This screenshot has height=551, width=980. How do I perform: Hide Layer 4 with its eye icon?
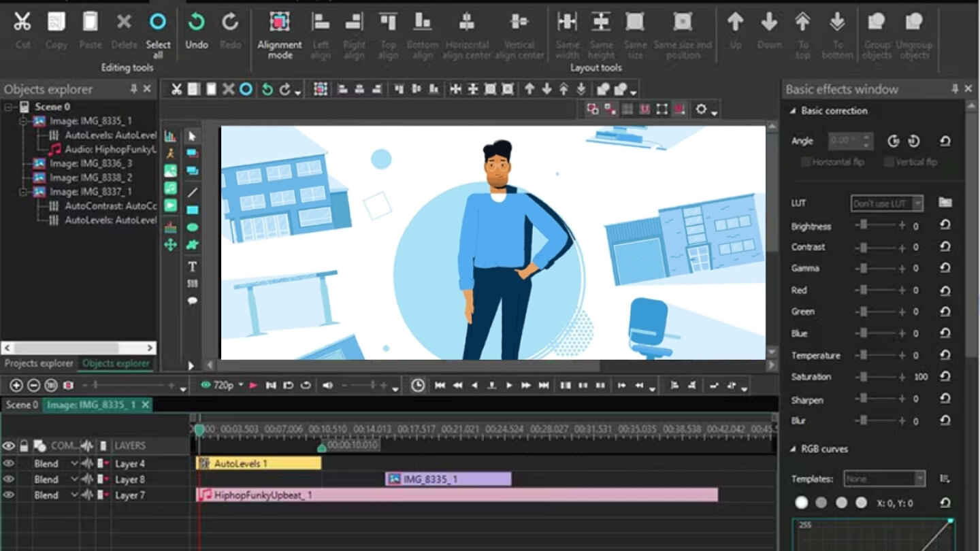point(8,463)
